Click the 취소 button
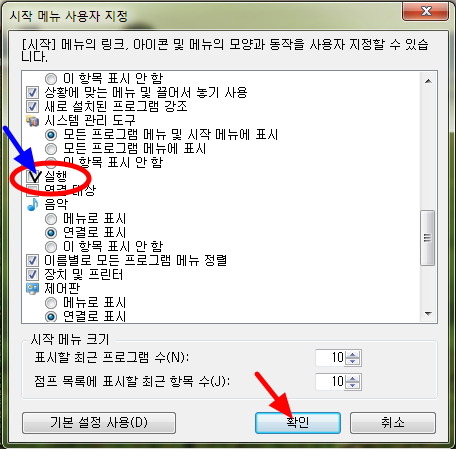 tap(393, 423)
